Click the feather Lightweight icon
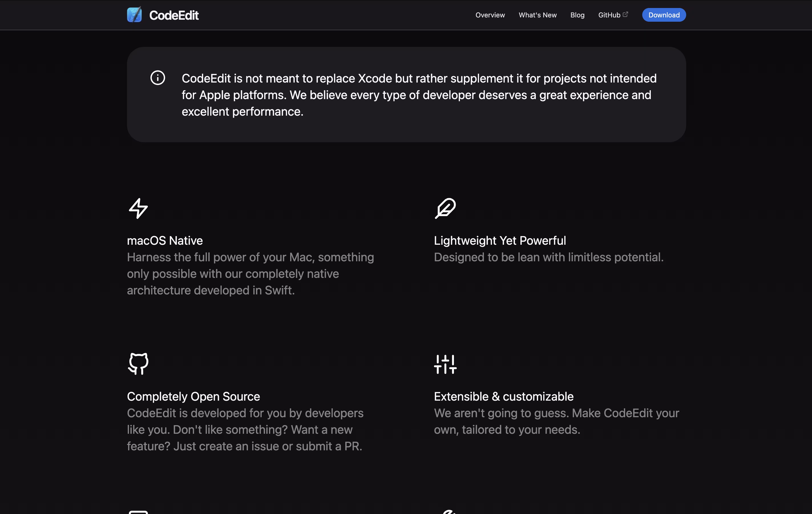812x514 pixels. click(x=445, y=208)
